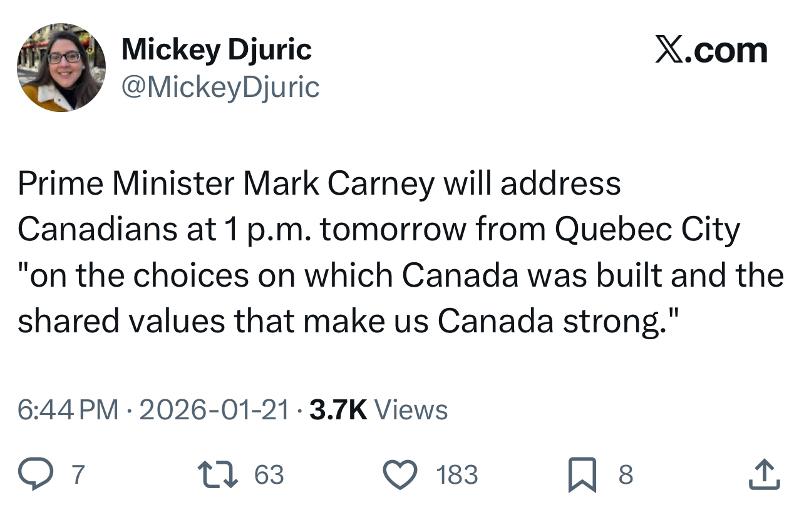Click the repost count of 63
Viewport: 804px width, 532px height.
click(269, 475)
